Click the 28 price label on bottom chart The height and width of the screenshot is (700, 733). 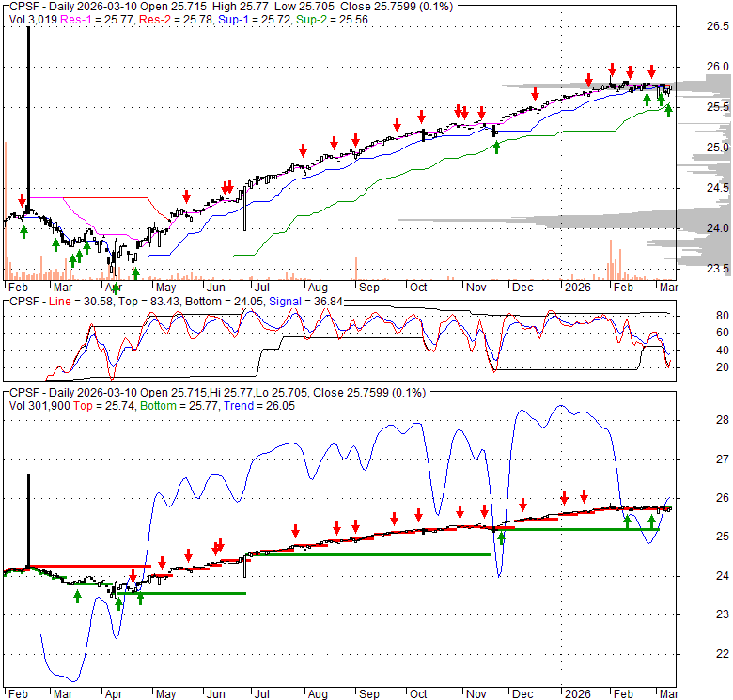pyautogui.click(x=723, y=420)
